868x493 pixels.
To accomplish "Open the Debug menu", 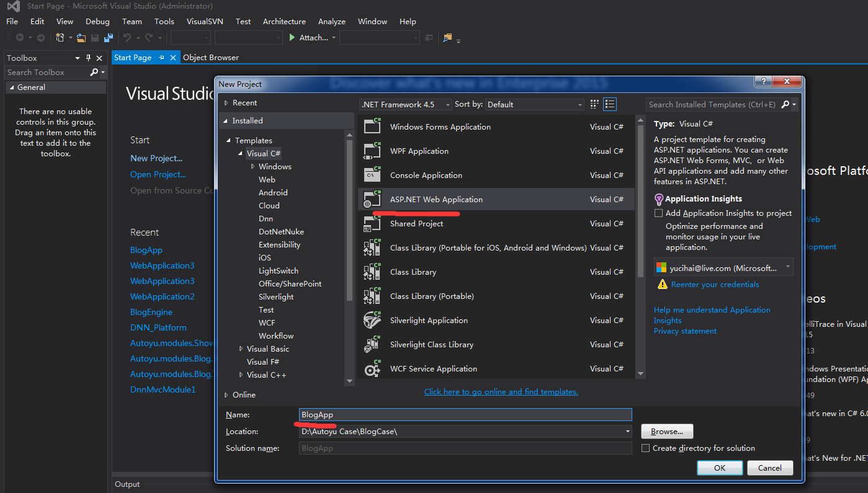I will (97, 21).
